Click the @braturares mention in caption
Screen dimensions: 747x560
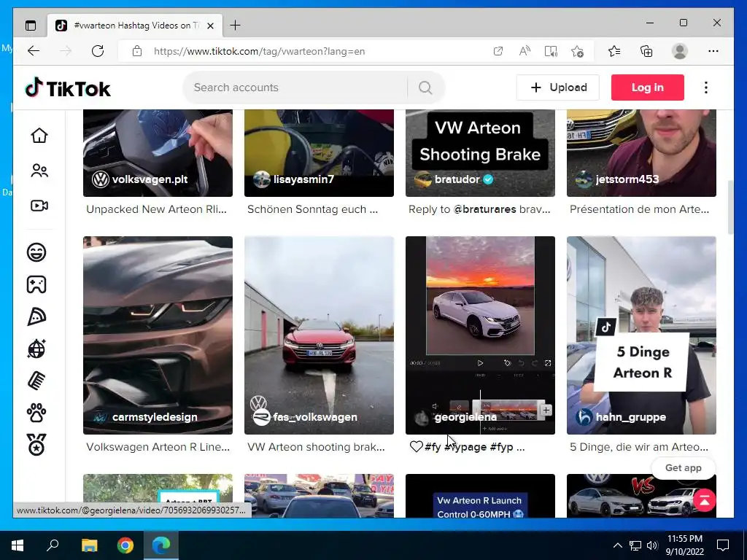coord(484,209)
